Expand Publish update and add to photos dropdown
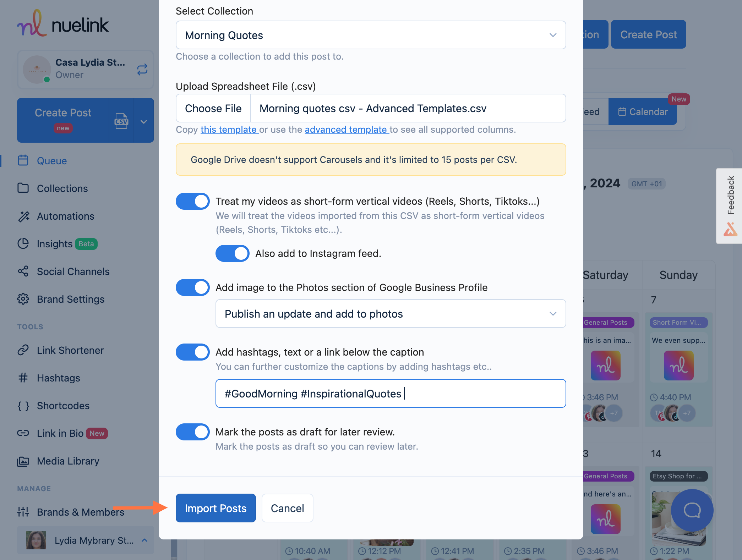 click(x=551, y=313)
